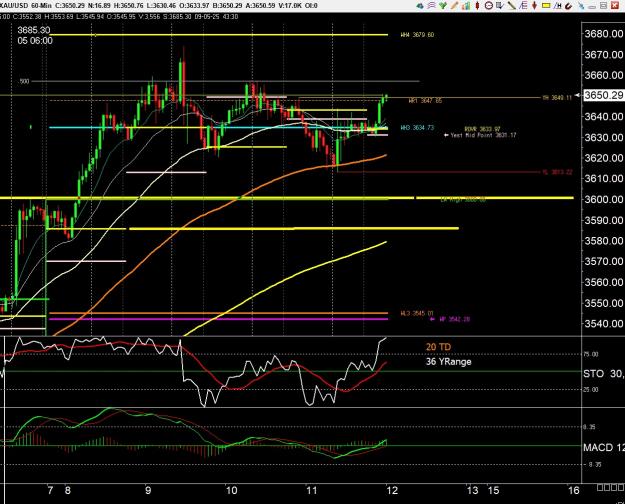The image size is (625, 504).
Task: Click the WL3 3545.01 level label
Action: (x=417, y=313)
